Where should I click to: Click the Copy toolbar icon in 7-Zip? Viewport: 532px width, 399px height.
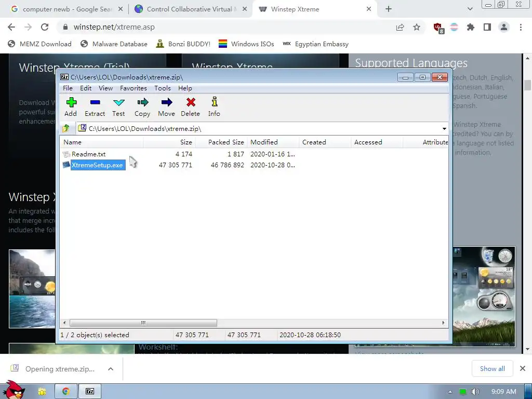click(142, 107)
